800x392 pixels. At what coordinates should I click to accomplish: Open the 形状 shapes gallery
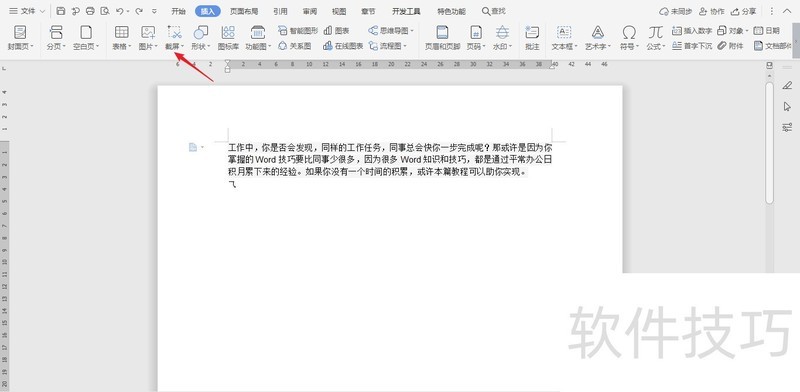[201, 38]
